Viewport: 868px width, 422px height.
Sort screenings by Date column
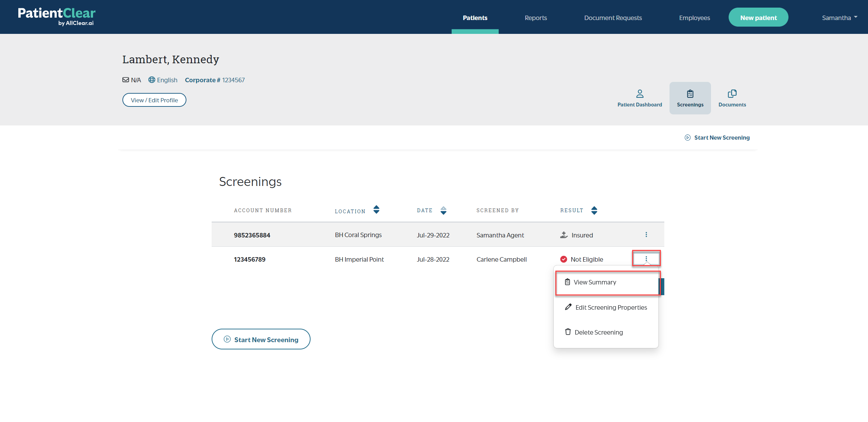443,210
